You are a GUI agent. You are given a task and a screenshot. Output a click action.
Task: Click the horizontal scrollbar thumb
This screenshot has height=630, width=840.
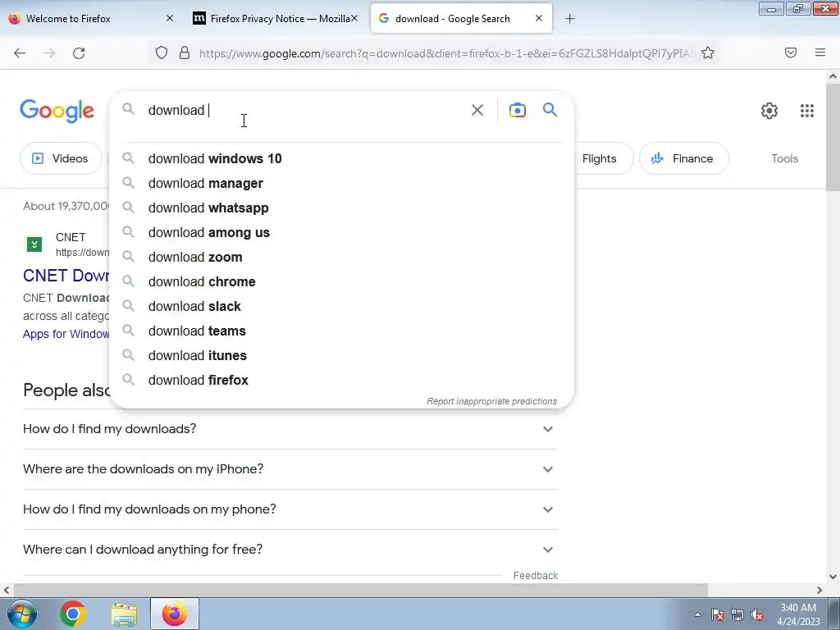(x=359, y=590)
